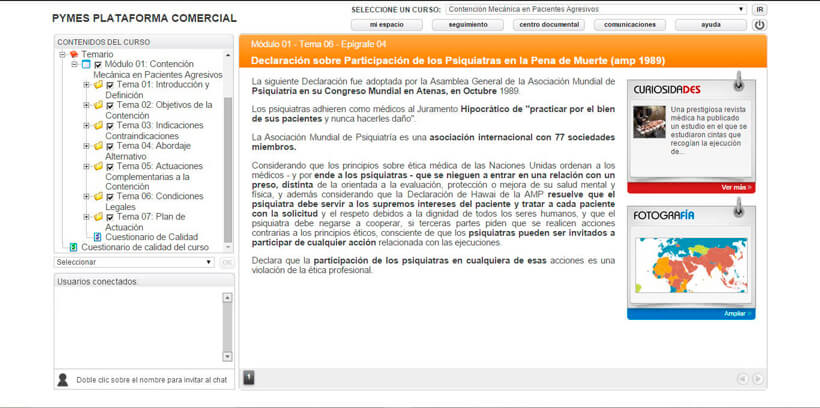Click the power logout icon
This screenshot has height=408, width=820.
tap(759, 25)
